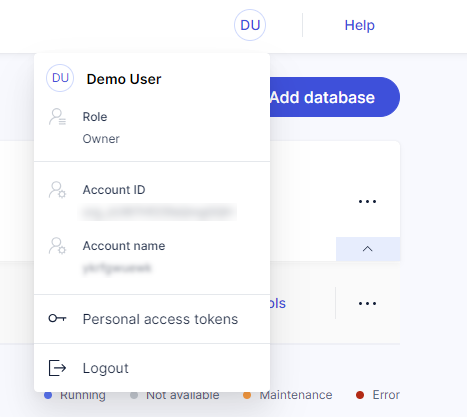Collapse the row using the chevron-up button

368,249
